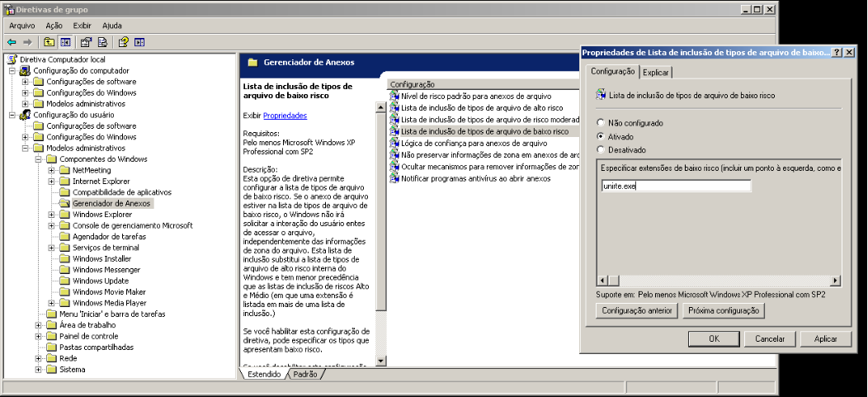
Task: Click icon of Lógica de confiança setting
Action: [x=394, y=143]
